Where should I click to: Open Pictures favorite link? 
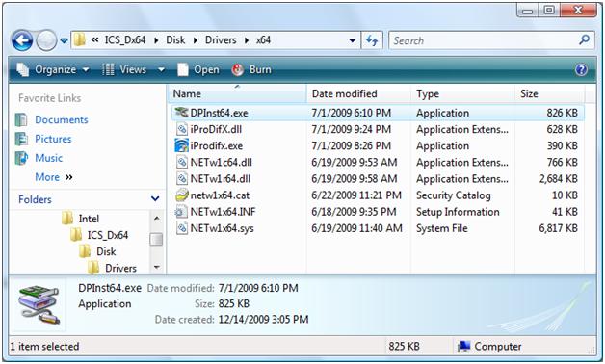53,139
